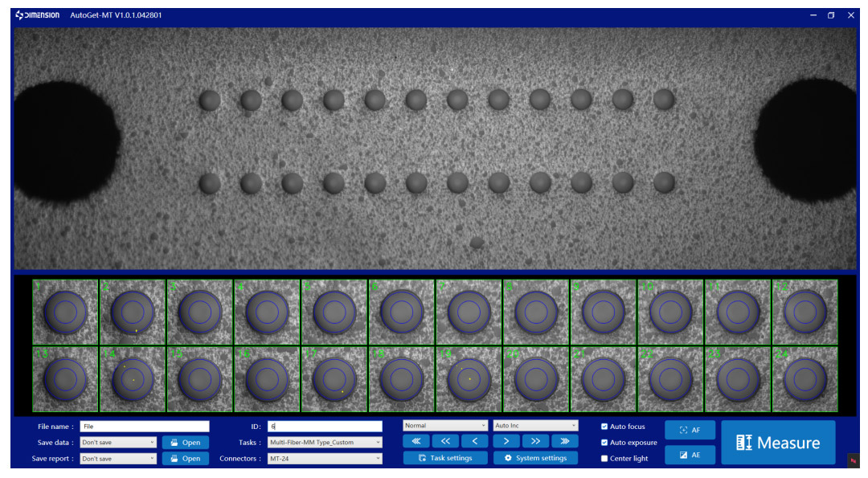This screenshot has height=478, width=868.
Task: Select fiber thumbnail 20
Action: [536, 379]
